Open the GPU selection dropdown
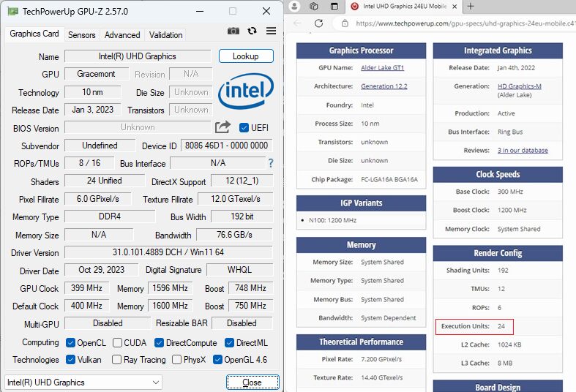This screenshot has width=576, height=392. [83, 382]
